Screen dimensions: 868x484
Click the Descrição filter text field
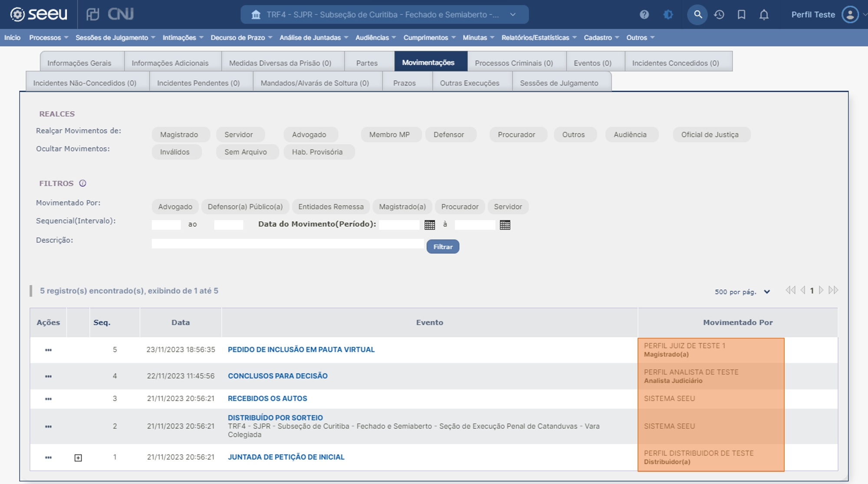pos(288,244)
